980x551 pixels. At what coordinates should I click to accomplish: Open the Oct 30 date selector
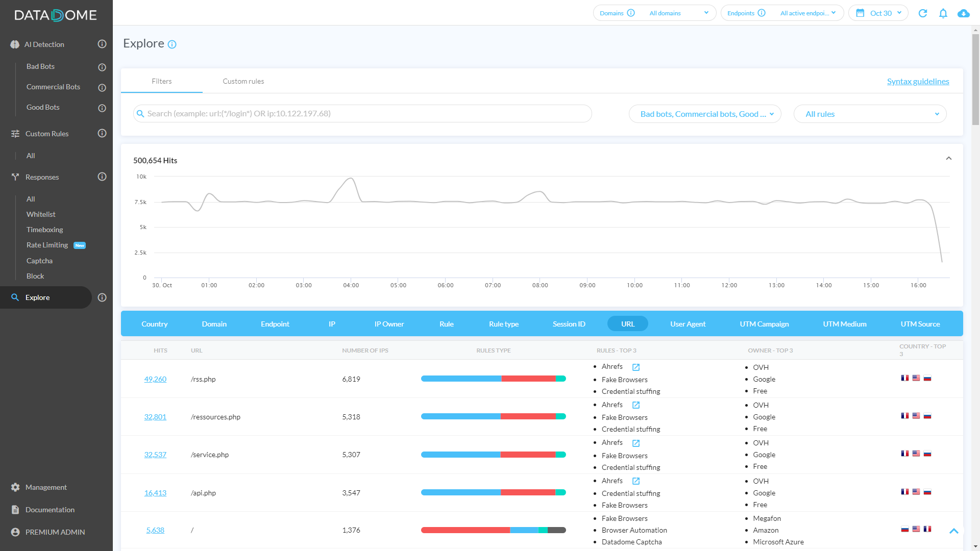(878, 13)
